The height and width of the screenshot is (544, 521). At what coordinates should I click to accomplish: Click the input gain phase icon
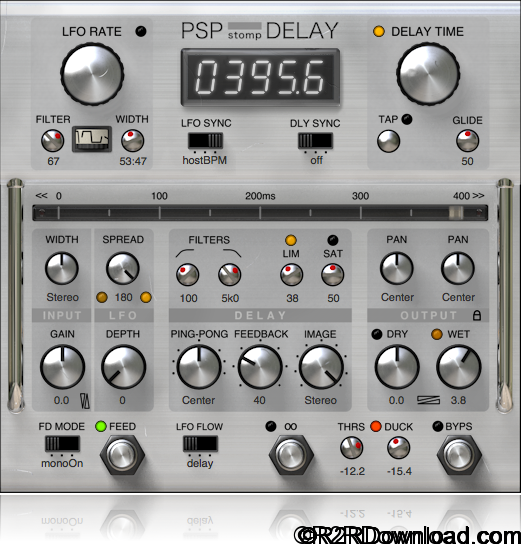coord(85,401)
